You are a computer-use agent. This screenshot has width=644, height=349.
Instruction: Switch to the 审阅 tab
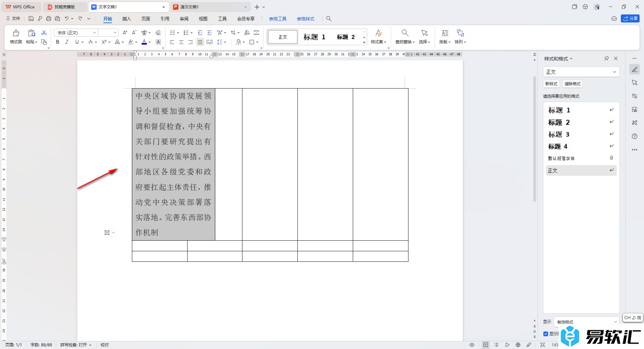click(x=184, y=19)
